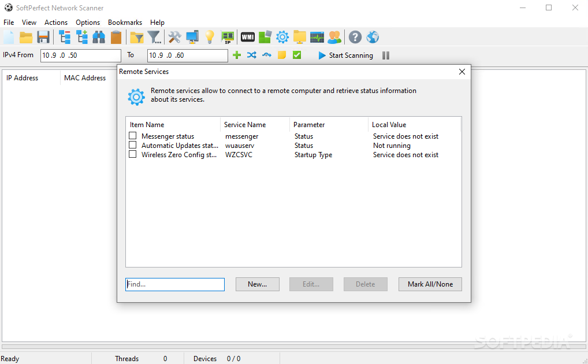Click the shared network folder icon
This screenshot has width=588, height=364.
coord(300,37)
